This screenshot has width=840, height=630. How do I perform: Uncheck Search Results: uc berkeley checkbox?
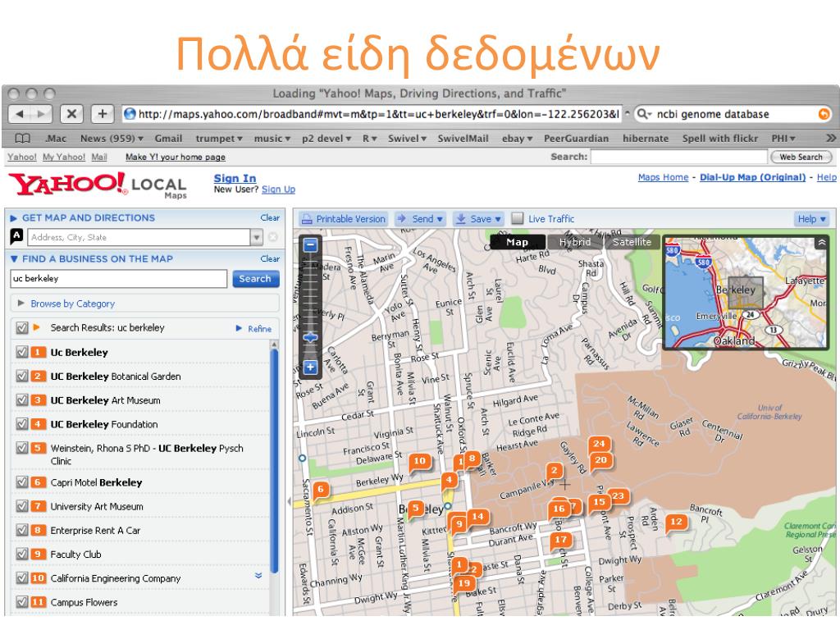pos(22,328)
